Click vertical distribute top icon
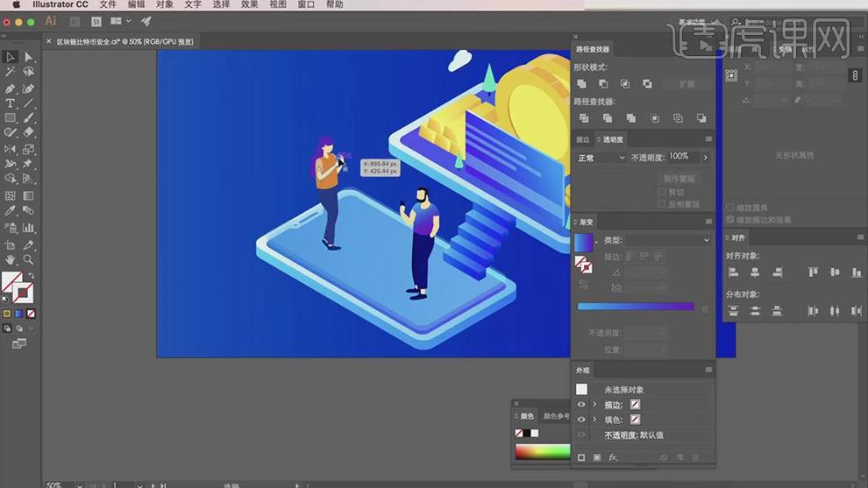The image size is (868, 488). [x=734, y=311]
